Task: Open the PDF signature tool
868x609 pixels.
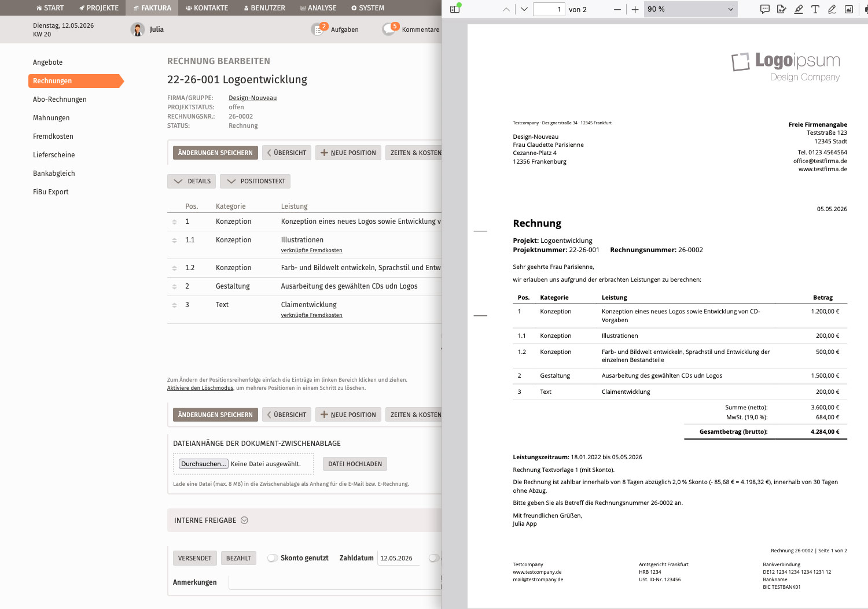Action: (782, 9)
